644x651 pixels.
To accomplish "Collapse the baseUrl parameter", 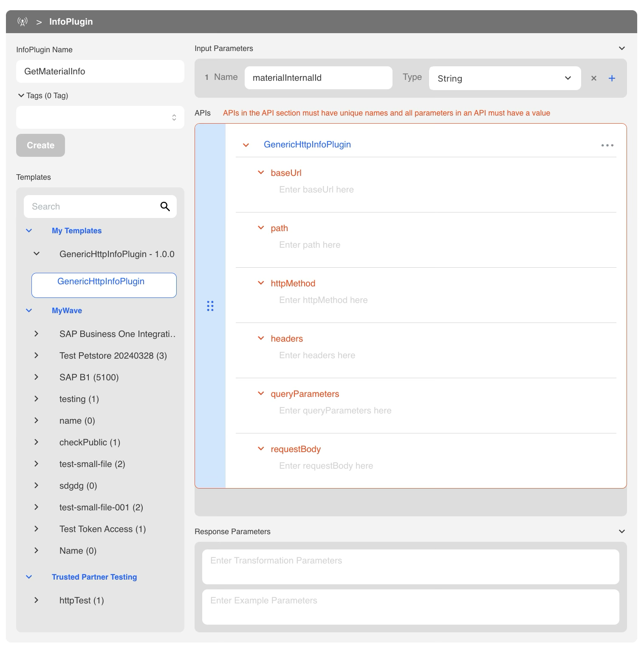I will tap(261, 173).
